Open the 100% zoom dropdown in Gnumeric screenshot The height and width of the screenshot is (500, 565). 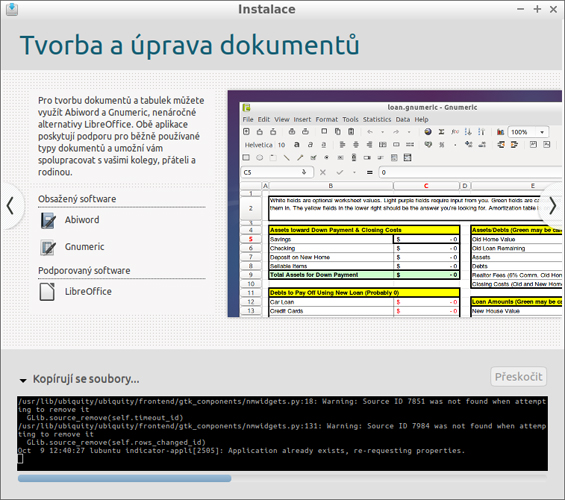[x=542, y=132]
